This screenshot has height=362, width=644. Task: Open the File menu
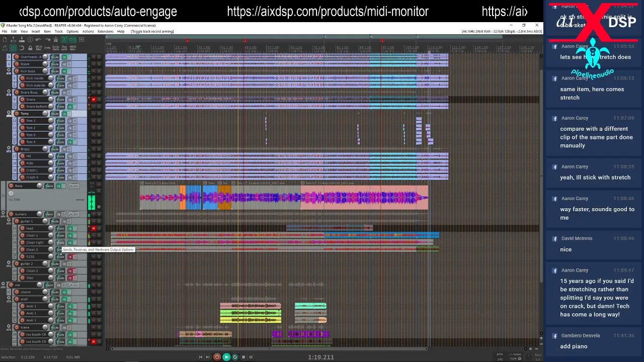[x=5, y=32]
